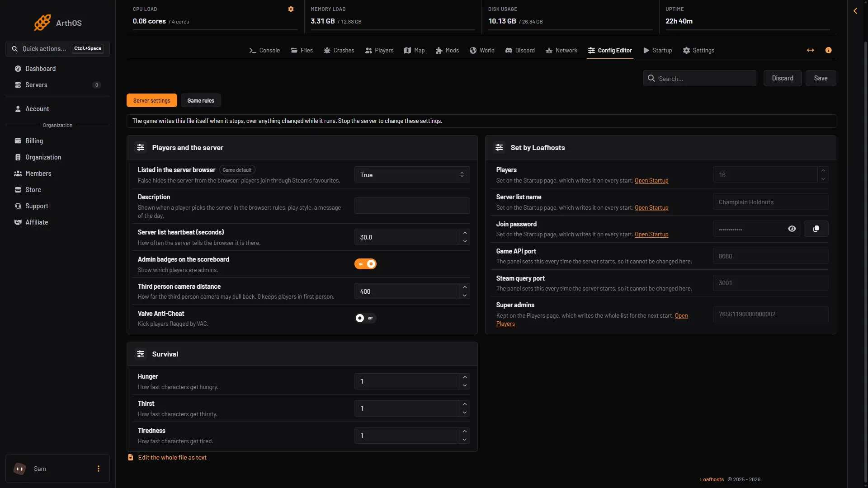Open Listed in the server browser dropdown
Screen dimensions: 868x488
(412, 175)
